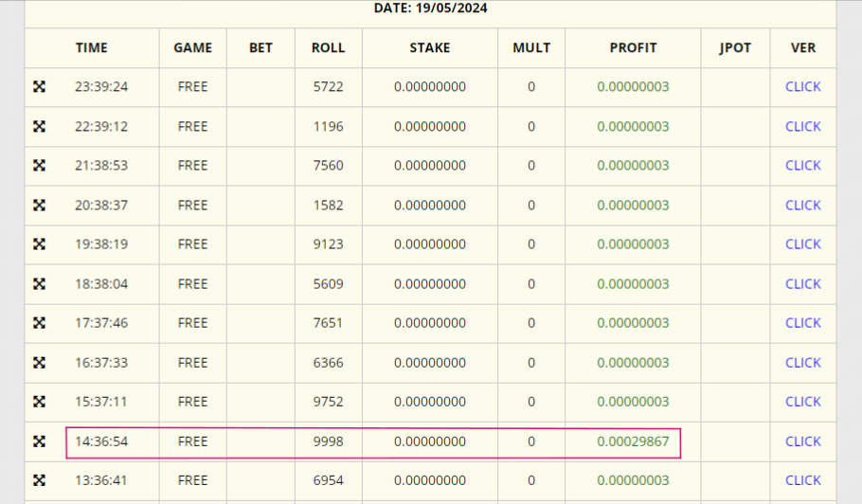
Task: Select the roll value 5722
Action: click(x=328, y=86)
